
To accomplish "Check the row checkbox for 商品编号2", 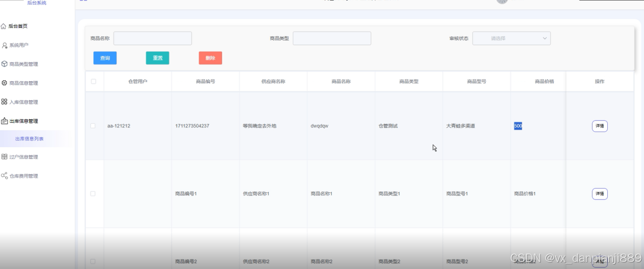I will coord(93,261).
